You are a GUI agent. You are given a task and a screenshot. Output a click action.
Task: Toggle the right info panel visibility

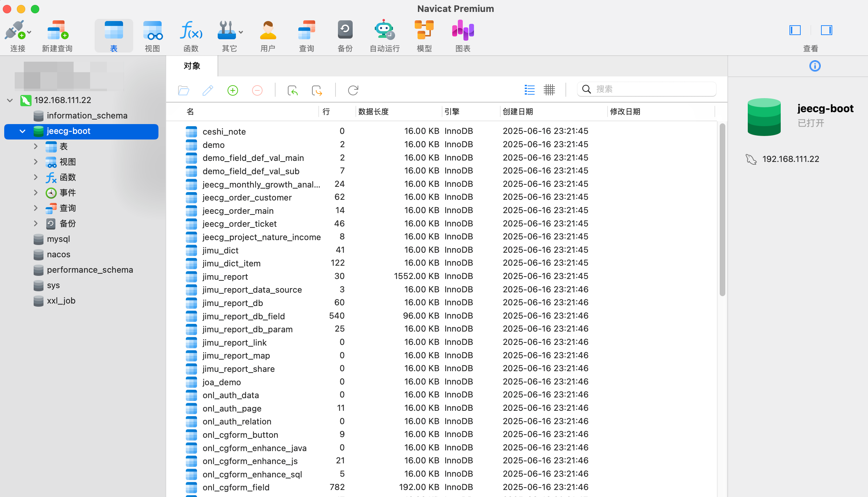(826, 30)
